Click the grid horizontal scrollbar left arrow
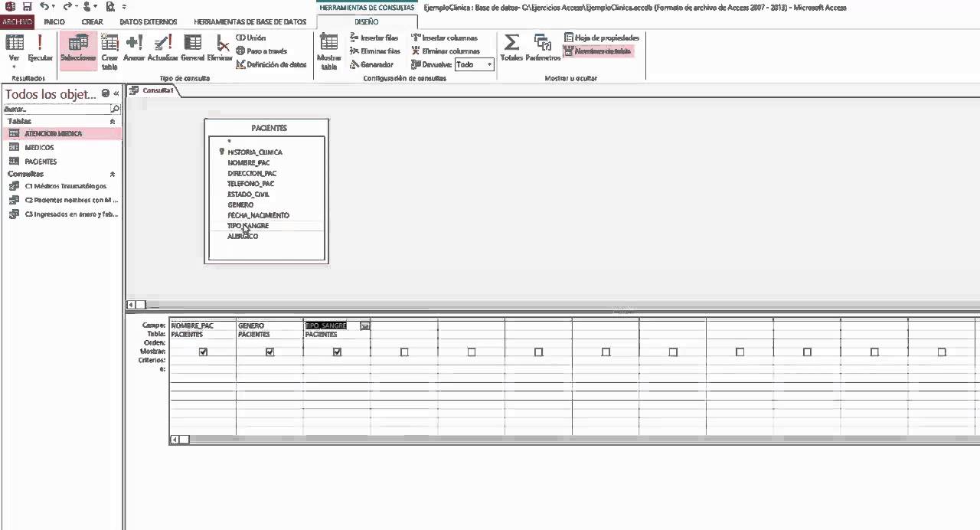 (175, 440)
